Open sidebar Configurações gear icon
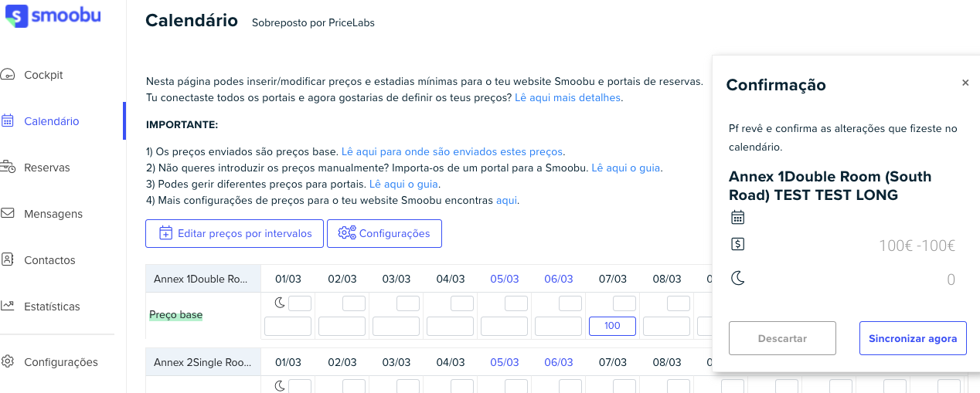Viewport: 980px width, 393px height. [8, 362]
